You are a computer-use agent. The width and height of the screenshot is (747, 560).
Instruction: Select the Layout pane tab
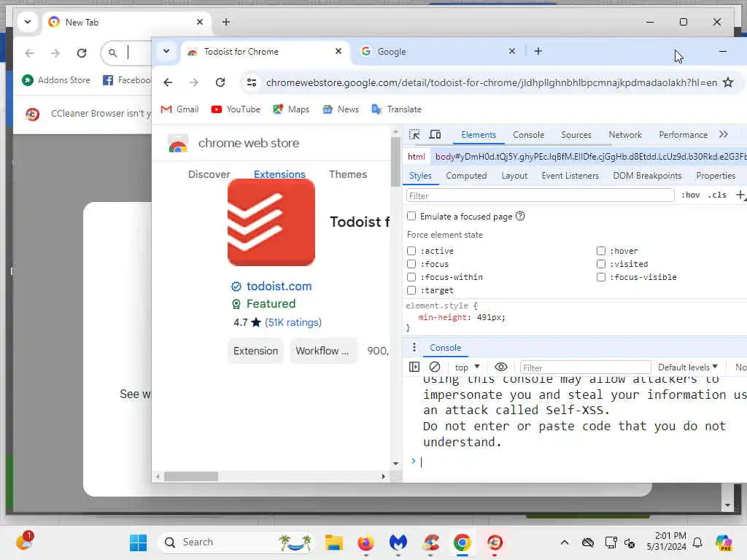tap(514, 176)
